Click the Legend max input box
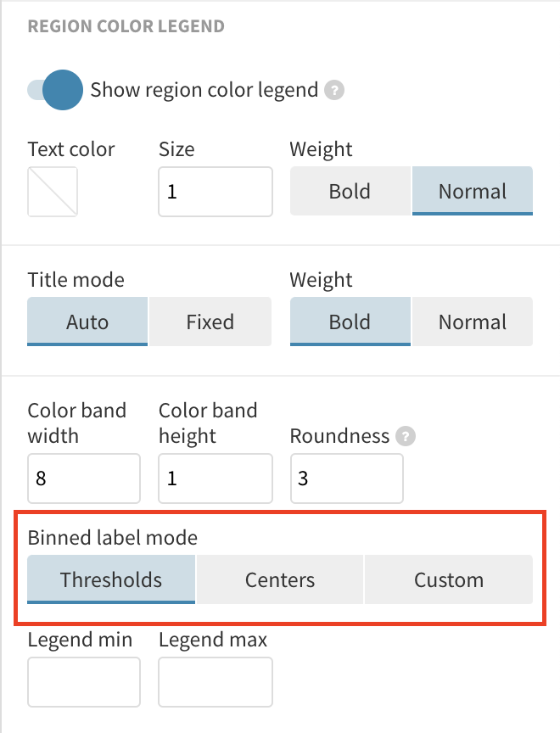This screenshot has height=733, width=560. click(215, 682)
